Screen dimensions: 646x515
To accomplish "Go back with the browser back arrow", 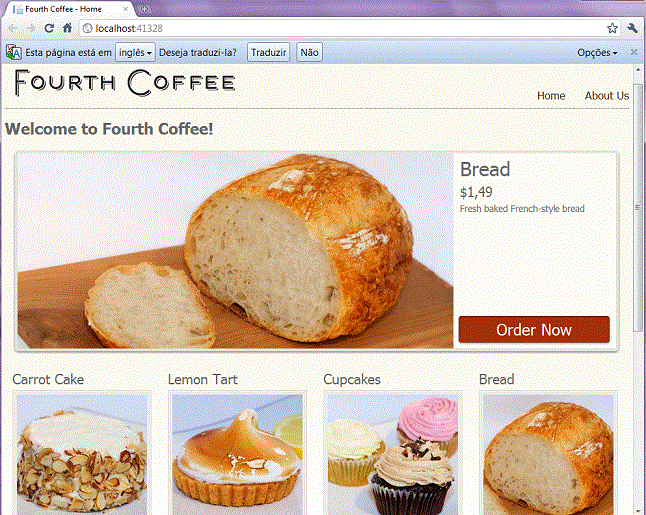I will pyautogui.click(x=12, y=28).
